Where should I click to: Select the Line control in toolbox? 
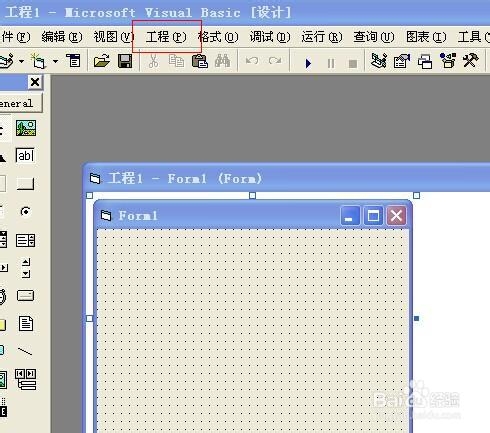coord(25,351)
